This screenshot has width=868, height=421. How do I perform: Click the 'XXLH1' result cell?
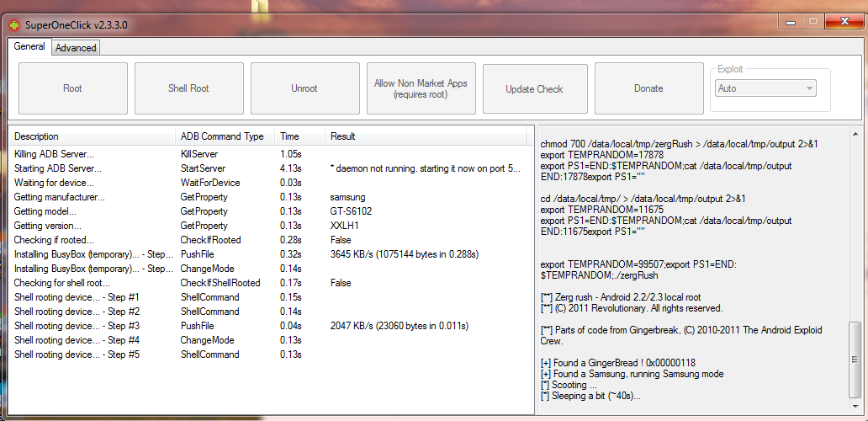tap(345, 226)
